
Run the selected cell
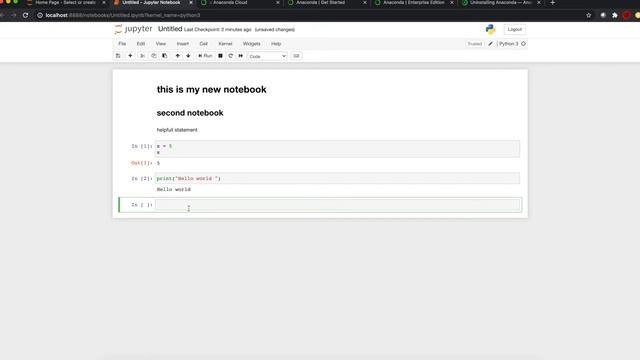[205, 56]
